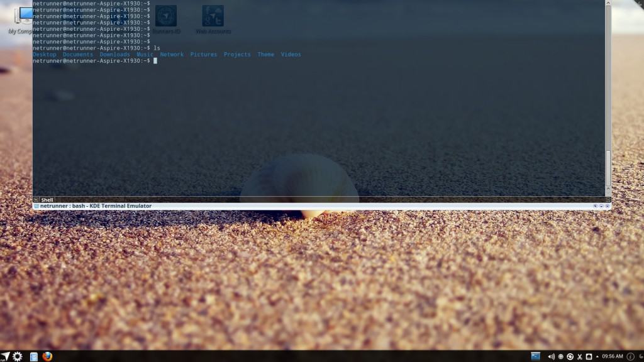Click the terminal title bar text
The image size is (644, 362).
point(96,206)
